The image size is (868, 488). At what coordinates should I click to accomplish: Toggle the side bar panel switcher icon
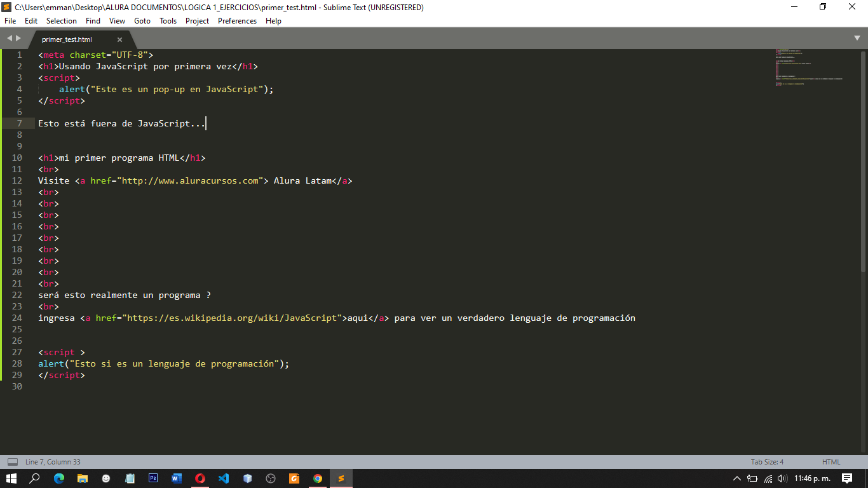point(13,462)
